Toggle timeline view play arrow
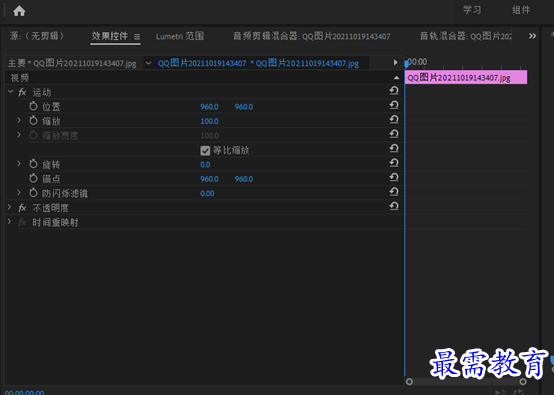Screen dimensions: 554x395 (x=395, y=63)
